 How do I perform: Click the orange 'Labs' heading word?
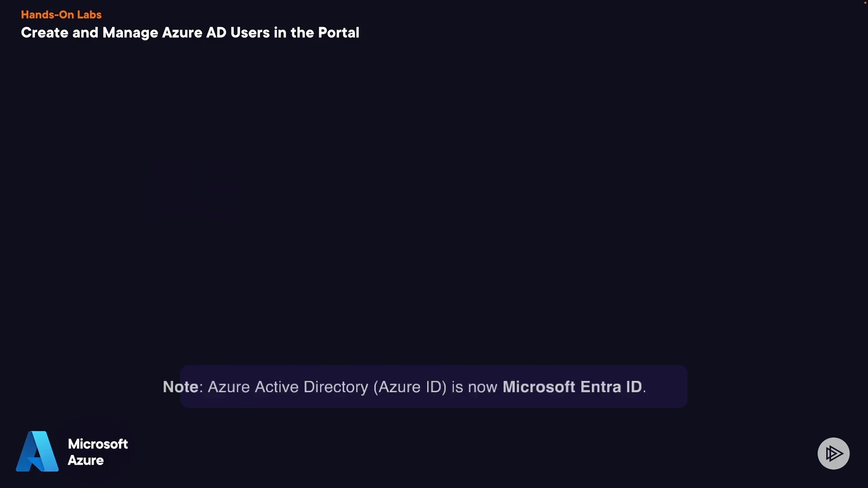coord(89,14)
